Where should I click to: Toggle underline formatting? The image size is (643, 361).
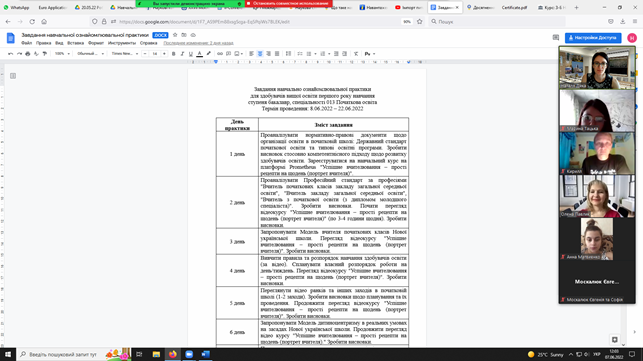click(191, 54)
